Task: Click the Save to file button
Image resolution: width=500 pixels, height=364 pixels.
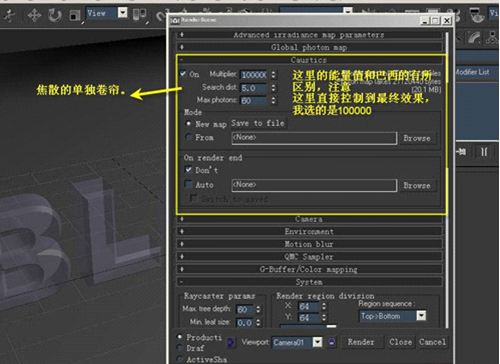Action: (258, 123)
